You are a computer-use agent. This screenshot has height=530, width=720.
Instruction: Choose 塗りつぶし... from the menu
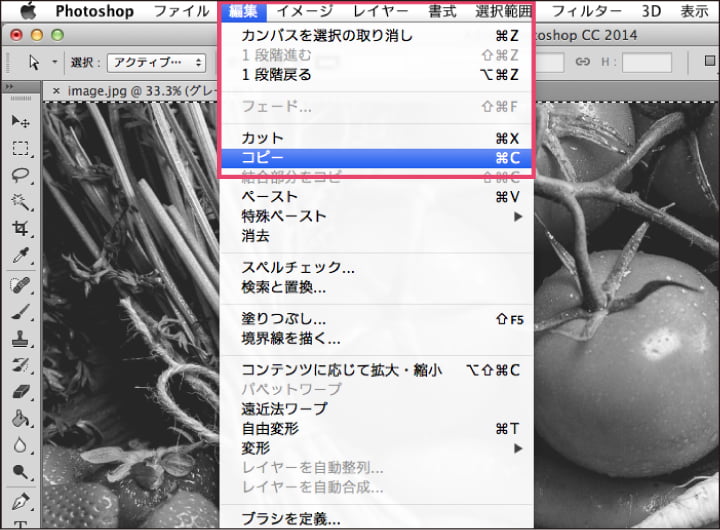pyautogui.click(x=377, y=319)
